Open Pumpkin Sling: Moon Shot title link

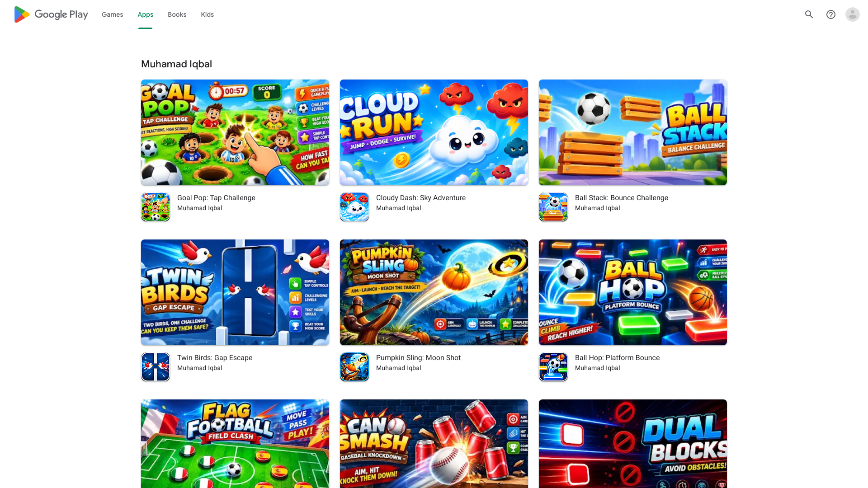[419, 358]
